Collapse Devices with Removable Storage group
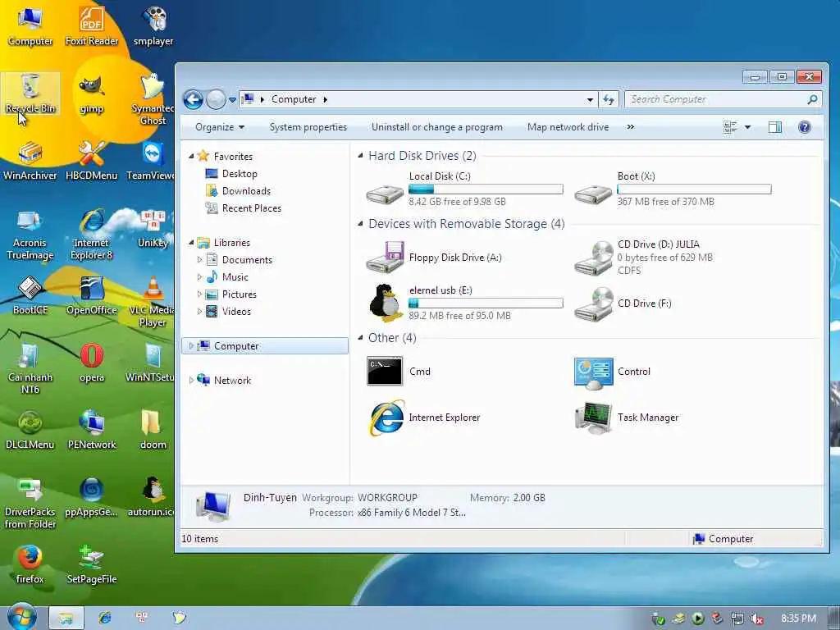 [x=361, y=224]
